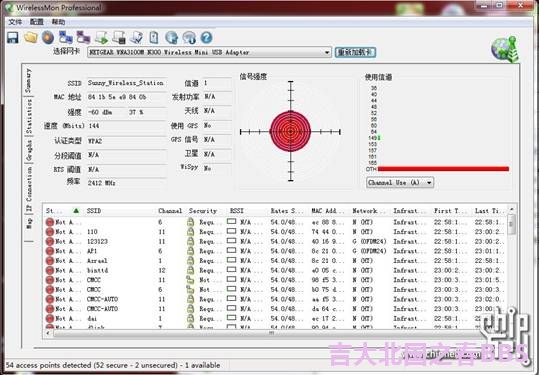Open the 帮助 menu
Image resolution: width=539 pixels, height=375 pixels.
click(58, 22)
